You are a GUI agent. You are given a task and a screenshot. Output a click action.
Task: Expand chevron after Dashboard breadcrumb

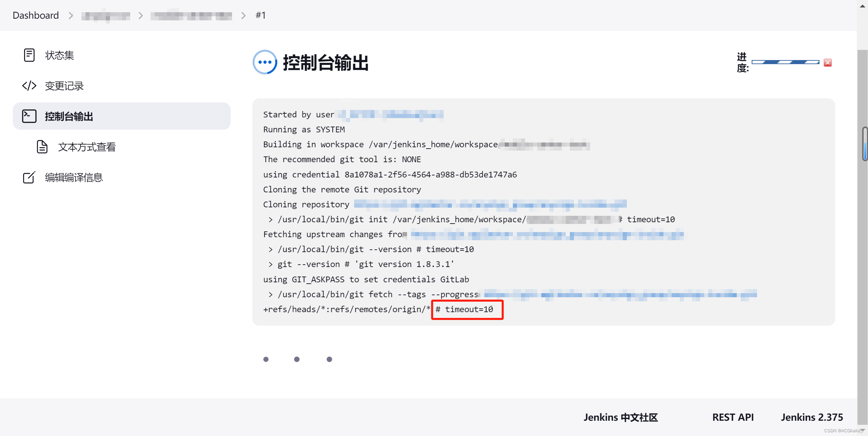(71, 16)
